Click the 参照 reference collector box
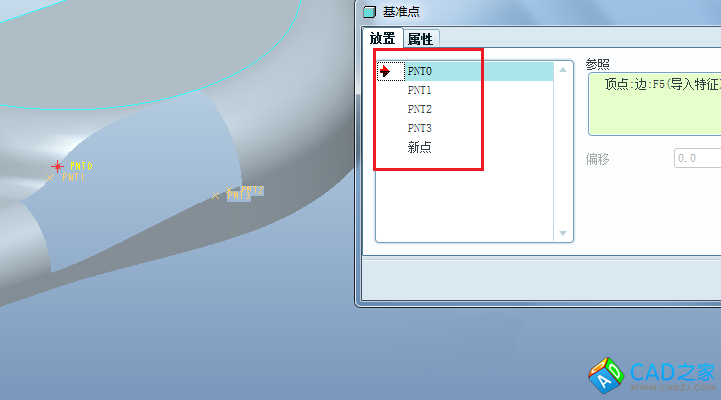 [x=654, y=104]
